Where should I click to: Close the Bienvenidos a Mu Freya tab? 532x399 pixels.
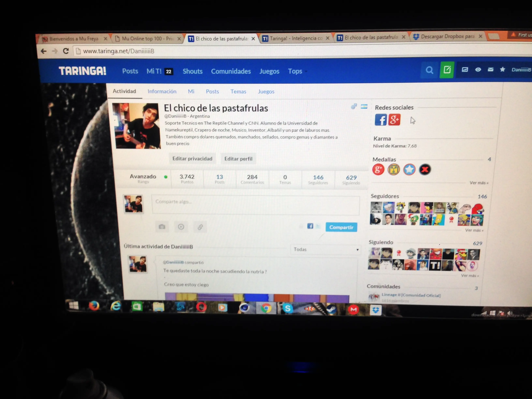(x=105, y=39)
